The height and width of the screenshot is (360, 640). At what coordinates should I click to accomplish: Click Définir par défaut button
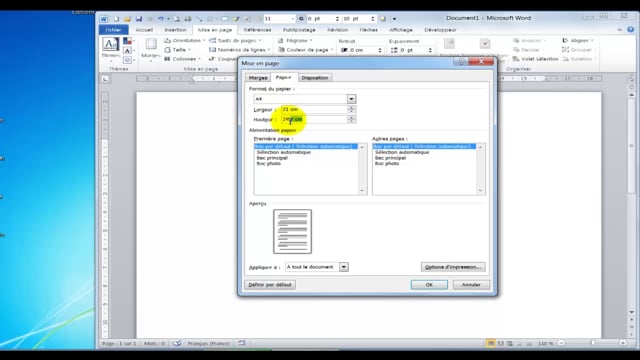tap(270, 284)
